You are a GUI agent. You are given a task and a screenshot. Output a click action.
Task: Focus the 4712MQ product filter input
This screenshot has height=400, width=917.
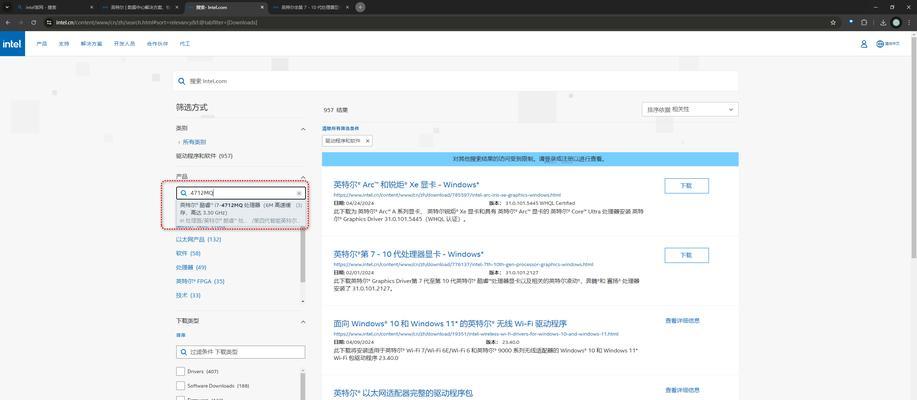(x=241, y=193)
